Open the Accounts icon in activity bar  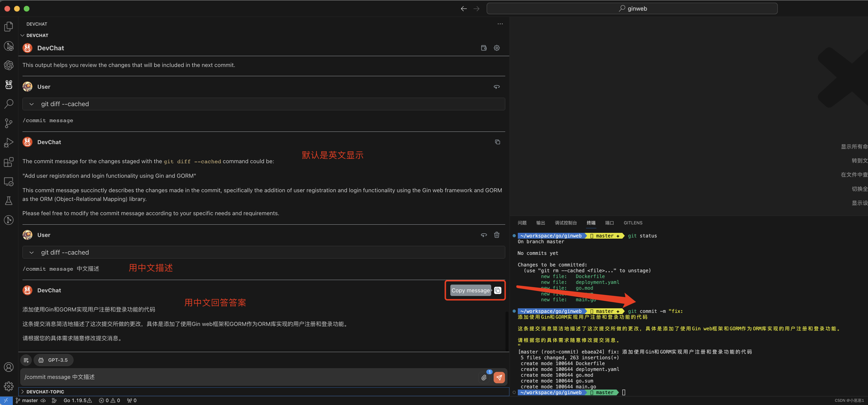pos(9,367)
